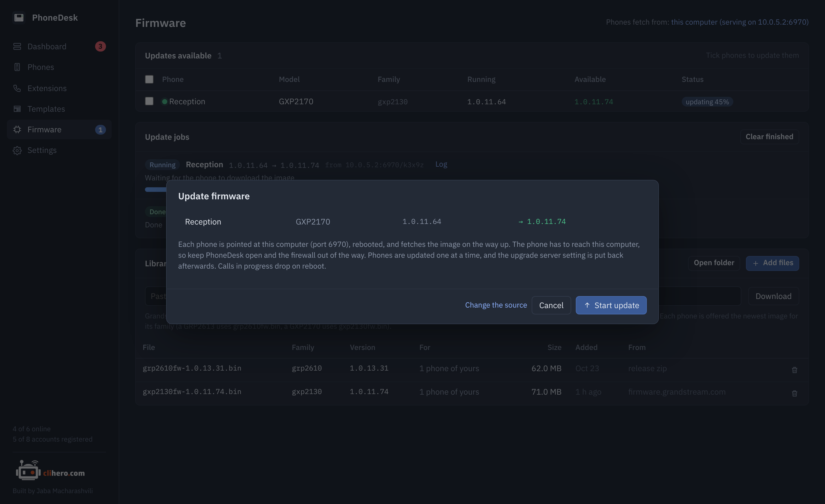The width and height of the screenshot is (825, 504).
Task: Tick the Reception phone checkbox
Action: [149, 101]
